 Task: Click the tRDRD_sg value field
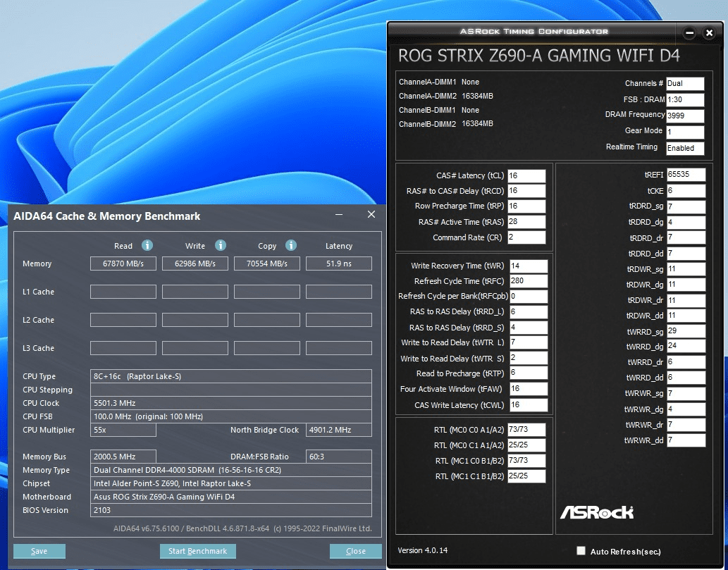pos(686,206)
